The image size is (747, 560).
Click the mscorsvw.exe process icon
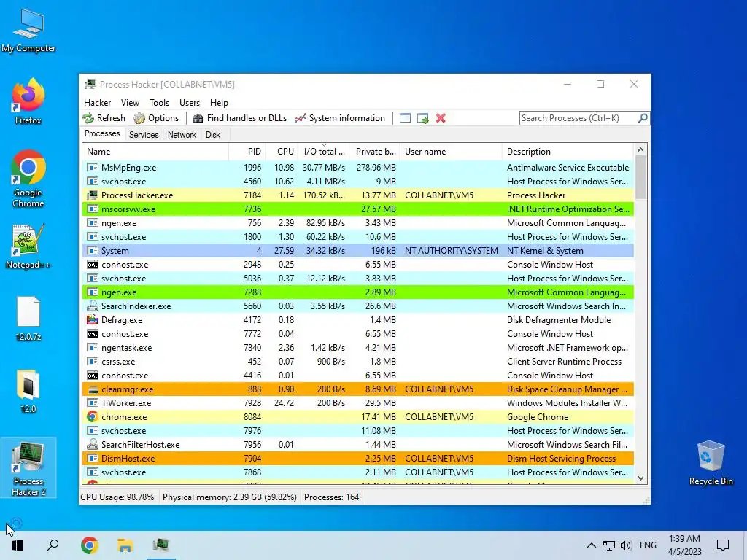93,209
